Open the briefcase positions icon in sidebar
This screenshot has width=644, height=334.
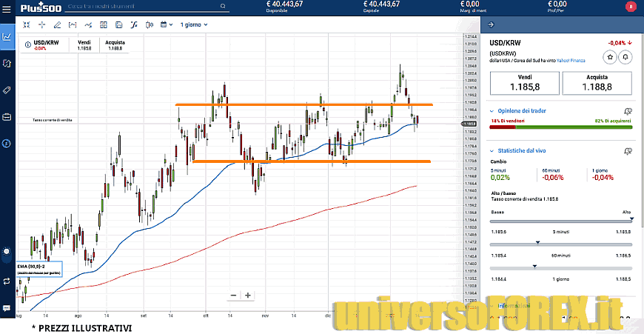point(7,116)
